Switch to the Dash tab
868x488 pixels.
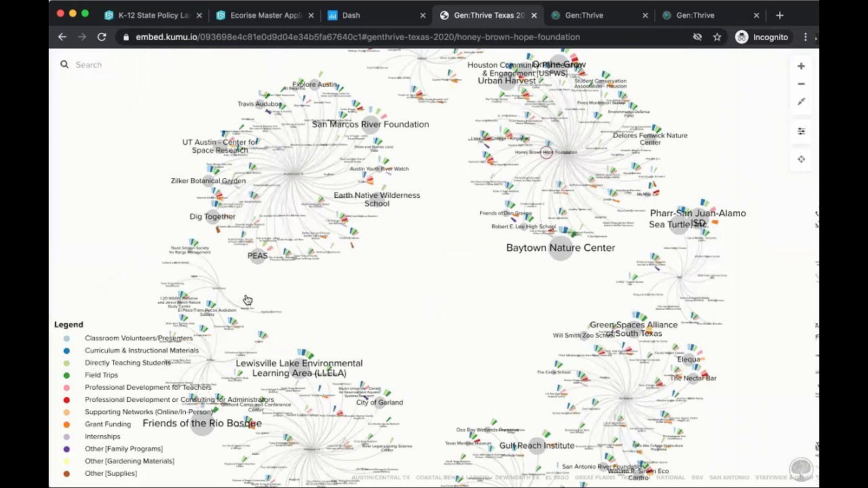[376, 15]
